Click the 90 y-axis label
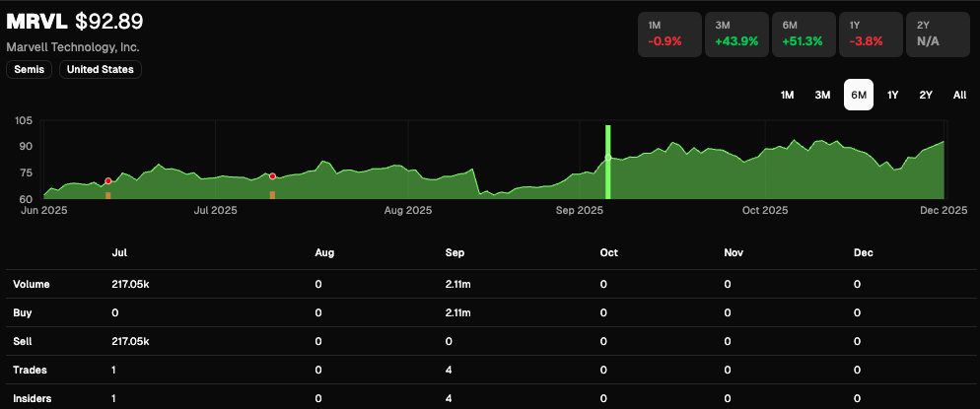Image resolution: width=980 pixels, height=409 pixels. (x=26, y=147)
